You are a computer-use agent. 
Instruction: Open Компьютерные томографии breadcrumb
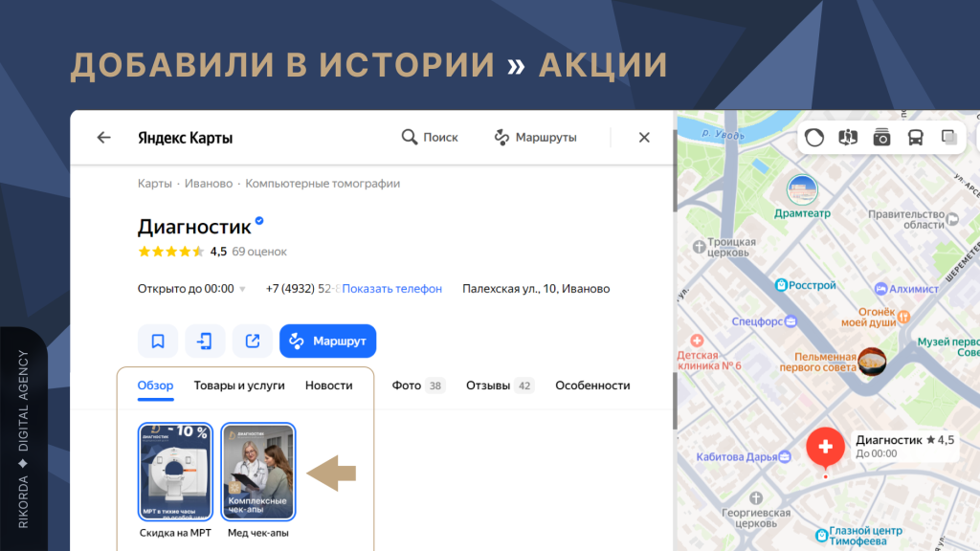coord(323,184)
